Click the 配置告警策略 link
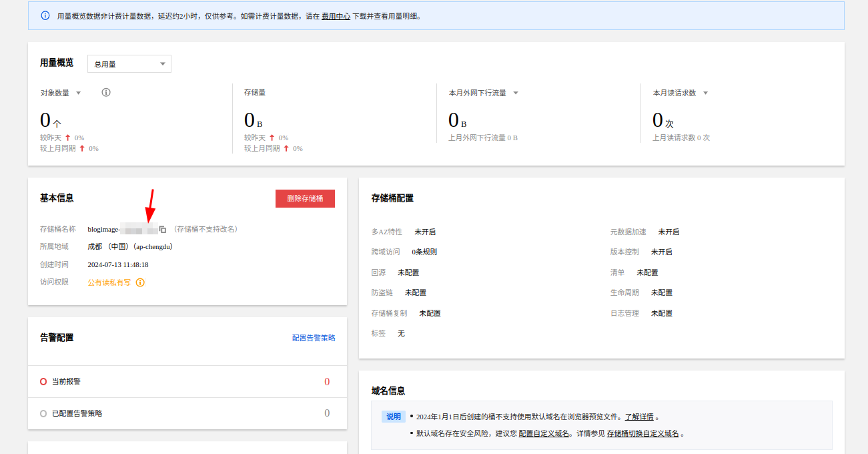Viewport: 868px width, 454px height. tap(314, 338)
